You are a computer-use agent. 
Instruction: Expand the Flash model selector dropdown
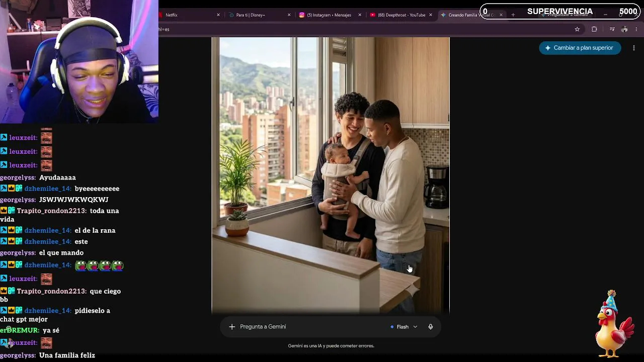point(404,327)
